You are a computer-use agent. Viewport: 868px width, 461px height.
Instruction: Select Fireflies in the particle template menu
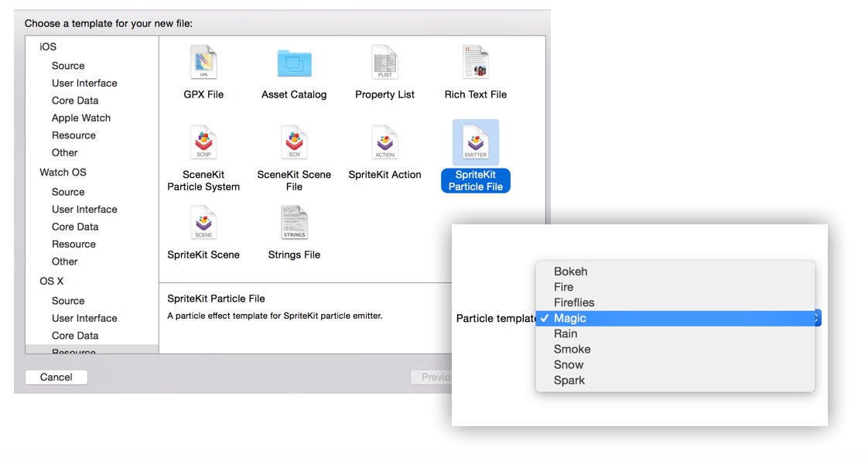574,302
